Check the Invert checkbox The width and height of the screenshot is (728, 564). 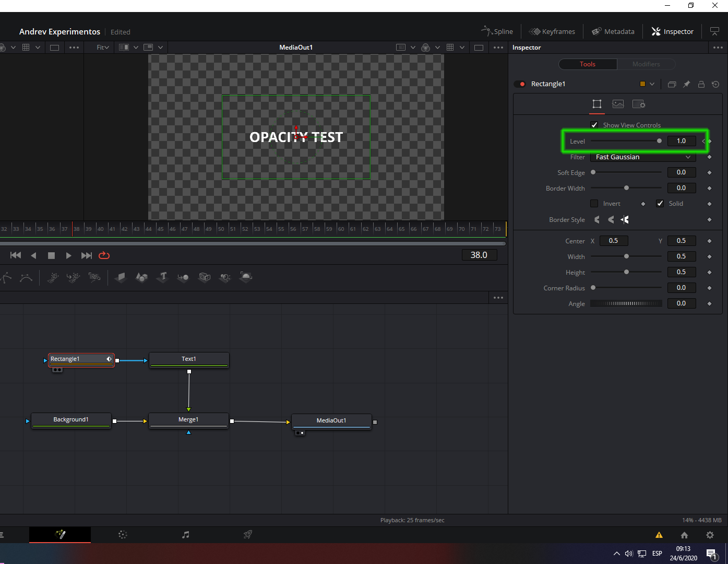pyautogui.click(x=594, y=204)
